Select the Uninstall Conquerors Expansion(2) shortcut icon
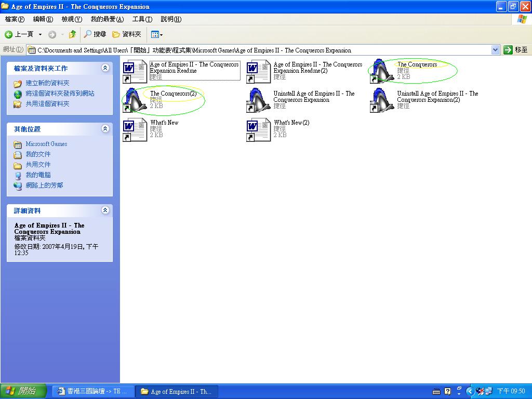The width and height of the screenshot is (532, 399). 382,100
